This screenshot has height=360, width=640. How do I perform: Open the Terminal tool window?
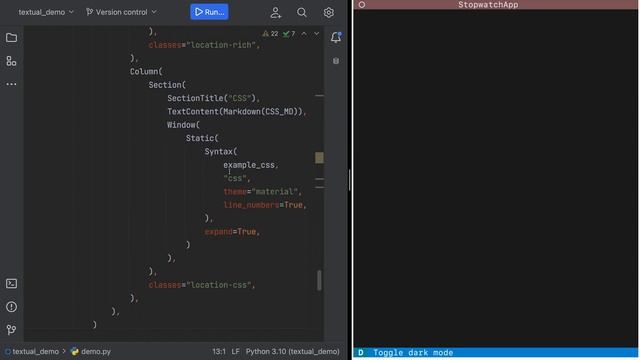click(x=11, y=283)
